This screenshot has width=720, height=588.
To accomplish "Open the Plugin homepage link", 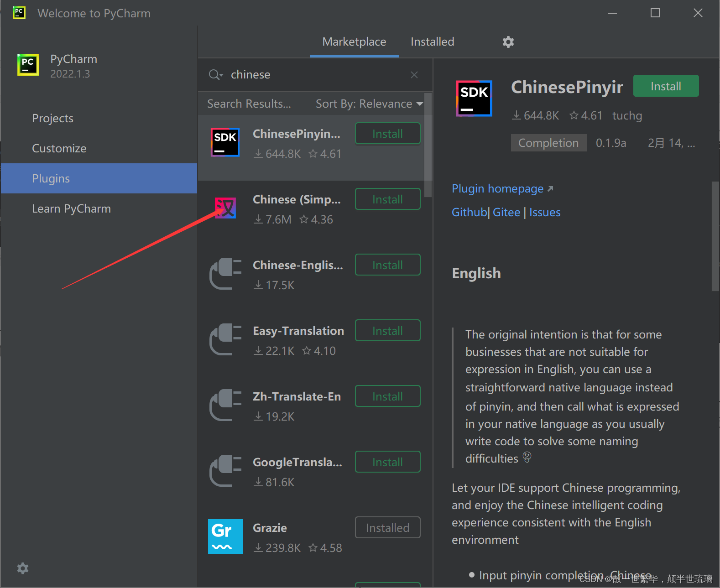I will [497, 189].
